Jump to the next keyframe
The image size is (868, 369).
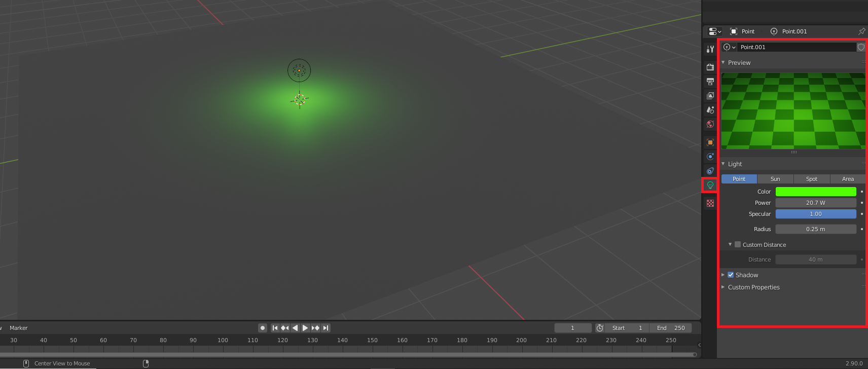click(315, 328)
